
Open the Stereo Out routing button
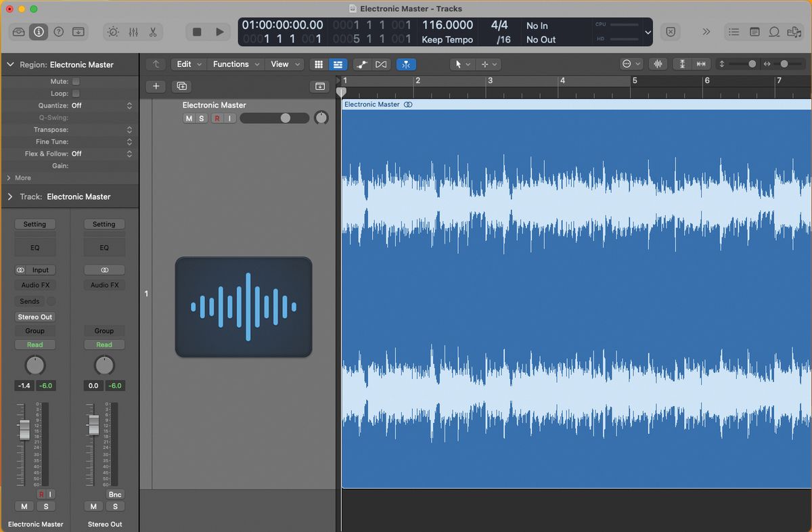click(x=35, y=317)
